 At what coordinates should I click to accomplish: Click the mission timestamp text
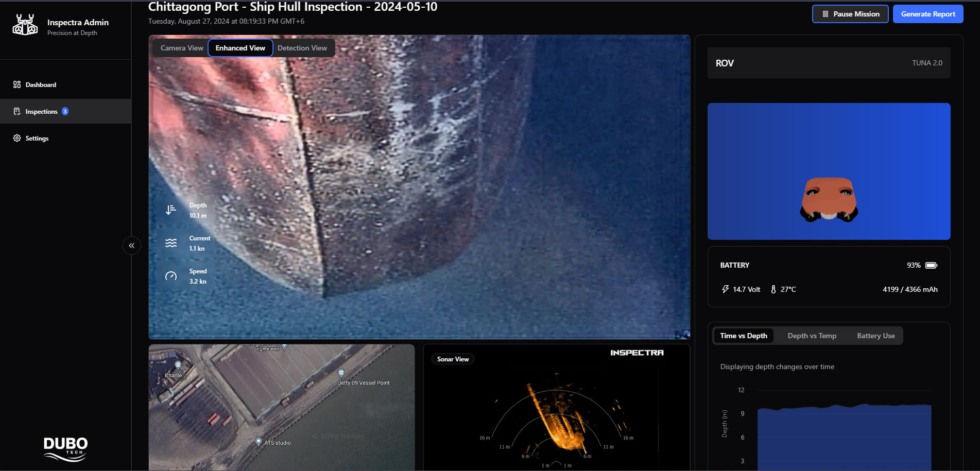click(x=226, y=21)
